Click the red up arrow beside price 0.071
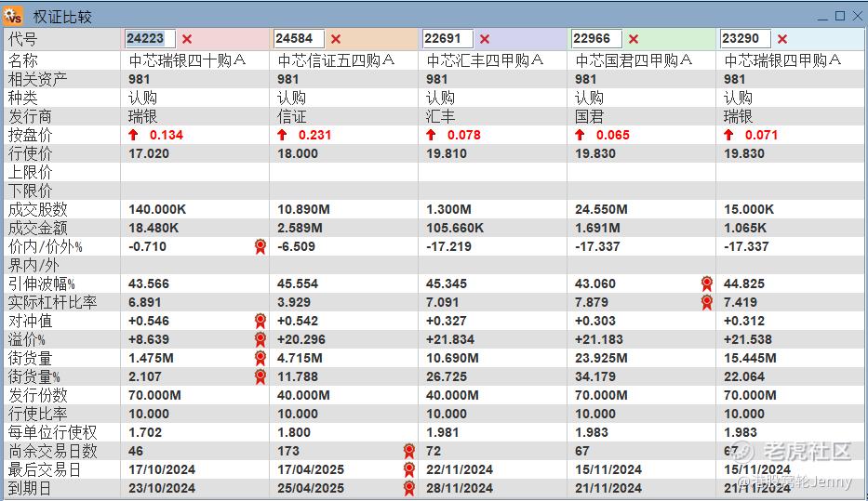The image size is (868, 501). (728, 135)
